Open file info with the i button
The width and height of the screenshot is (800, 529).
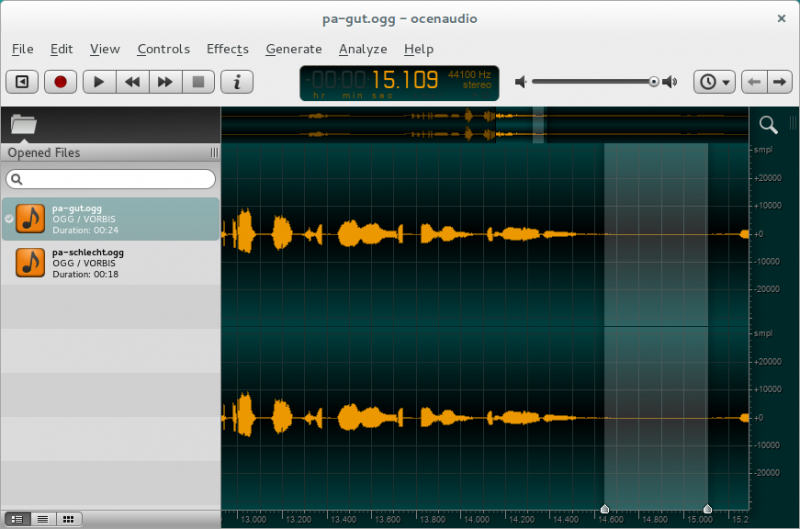(237, 82)
